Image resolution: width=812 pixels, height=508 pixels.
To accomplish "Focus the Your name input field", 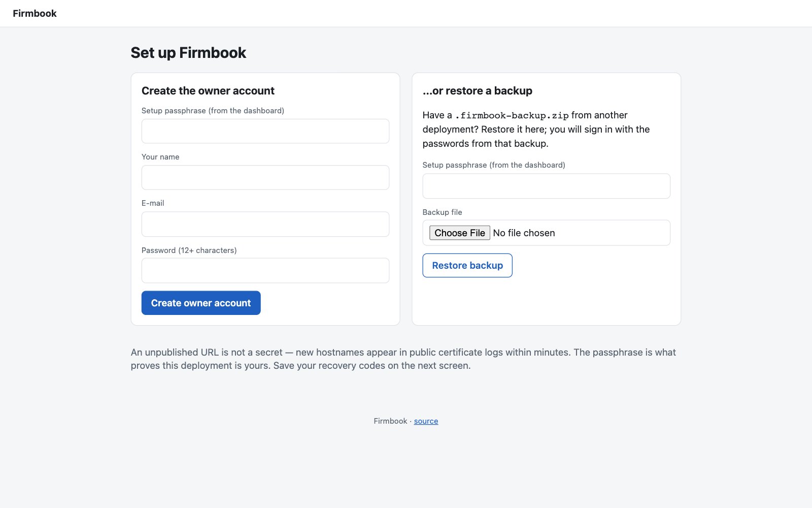I will click(265, 177).
